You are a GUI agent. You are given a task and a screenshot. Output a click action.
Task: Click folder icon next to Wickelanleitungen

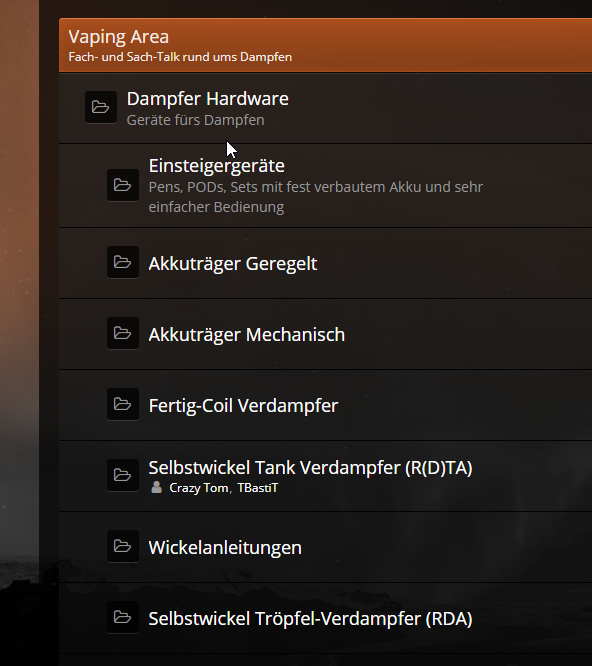123,546
